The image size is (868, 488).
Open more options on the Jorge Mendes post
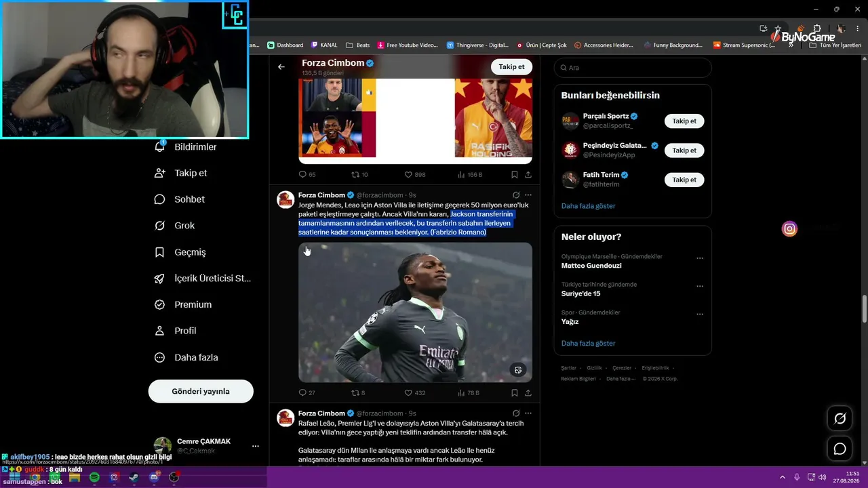click(x=528, y=195)
